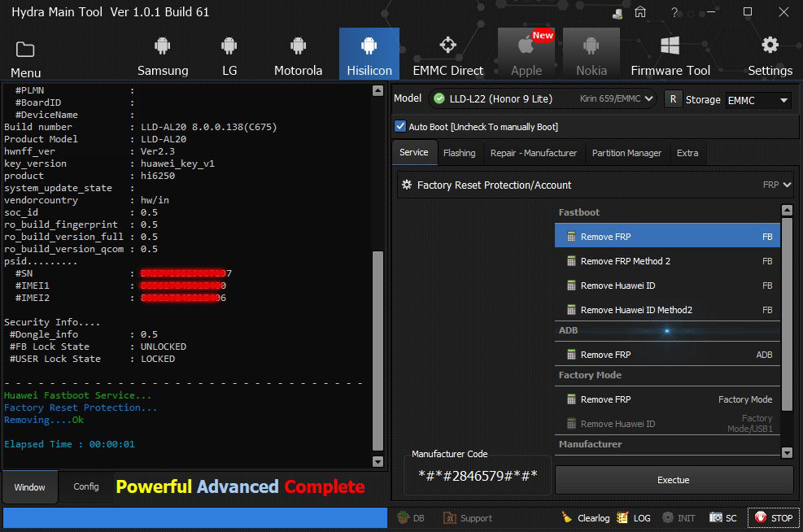Switch to the Flashing tab
This screenshot has height=532, width=803.
coord(460,153)
